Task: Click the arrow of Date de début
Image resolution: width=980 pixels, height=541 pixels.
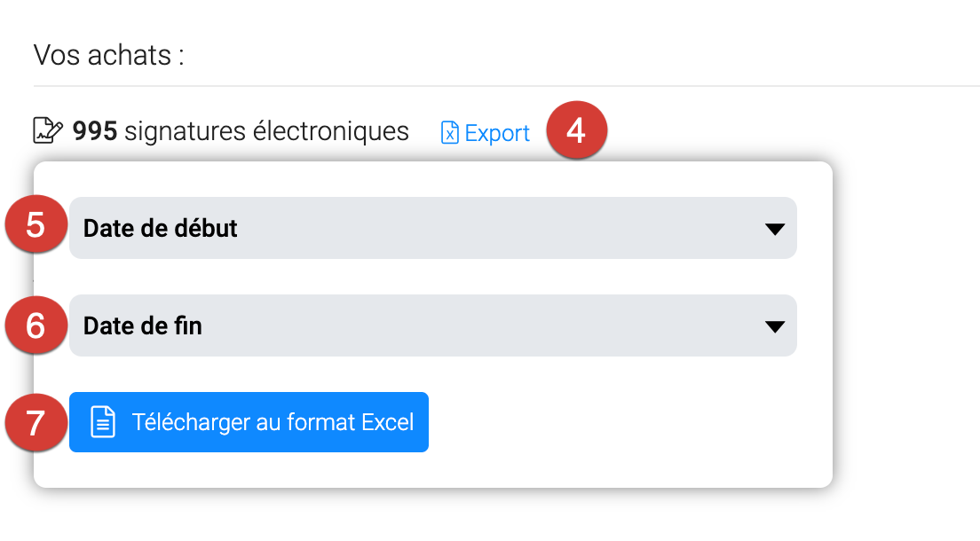Action: [x=774, y=229]
